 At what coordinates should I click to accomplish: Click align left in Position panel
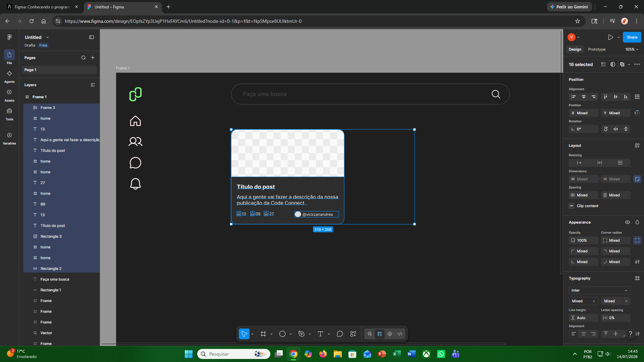pyautogui.click(x=574, y=97)
